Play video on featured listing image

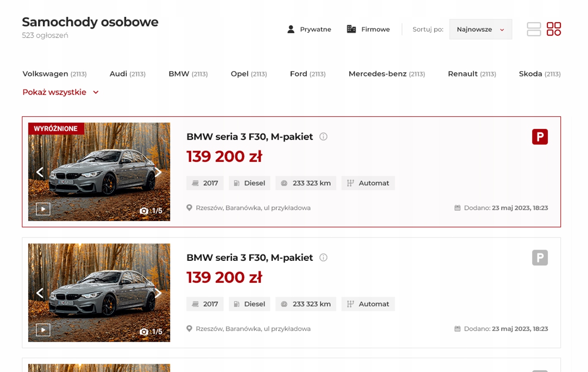[x=43, y=209]
